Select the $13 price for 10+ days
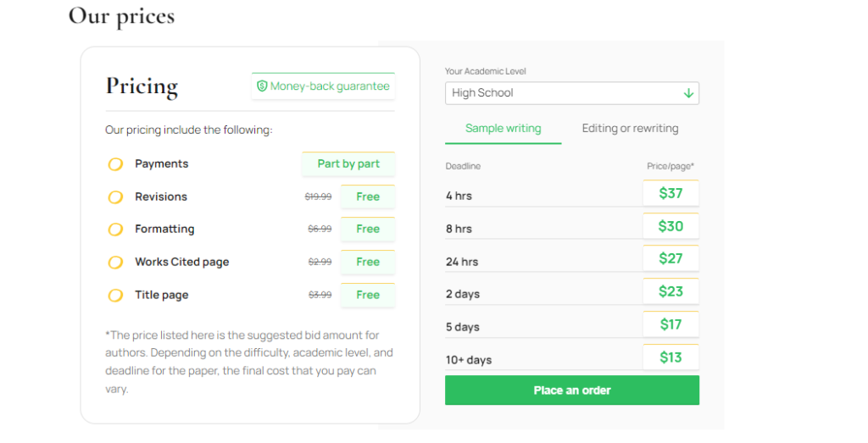The width and height of the screenshot is (868, 443). pos(670,357)
